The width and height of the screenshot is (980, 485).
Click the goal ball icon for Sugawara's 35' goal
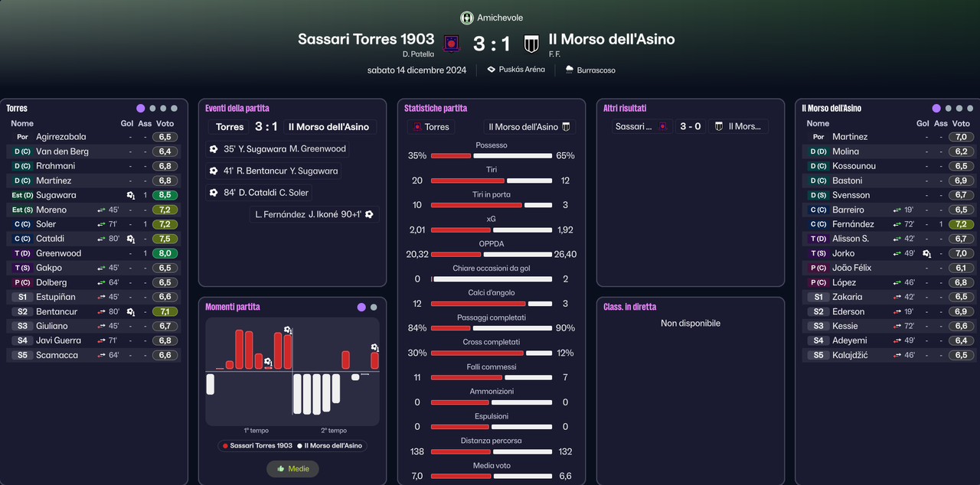point(214,149)
